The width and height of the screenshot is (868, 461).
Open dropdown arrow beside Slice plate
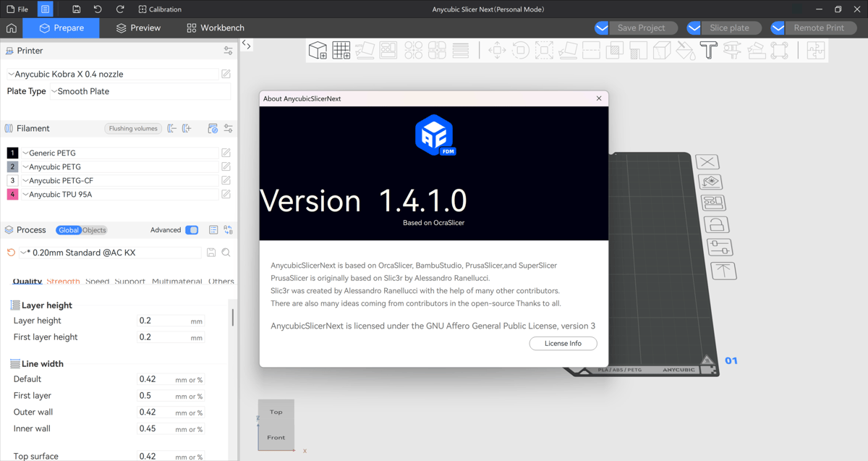point(694,28)
